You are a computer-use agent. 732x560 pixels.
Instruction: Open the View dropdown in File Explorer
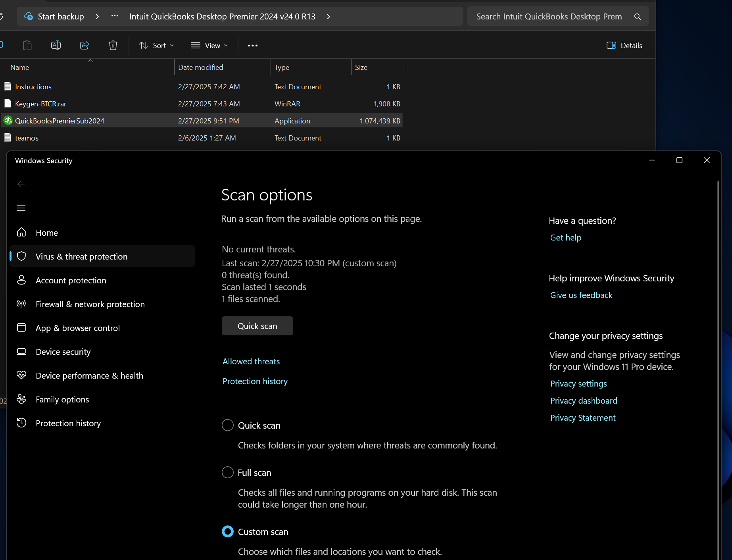coord(209,45)
